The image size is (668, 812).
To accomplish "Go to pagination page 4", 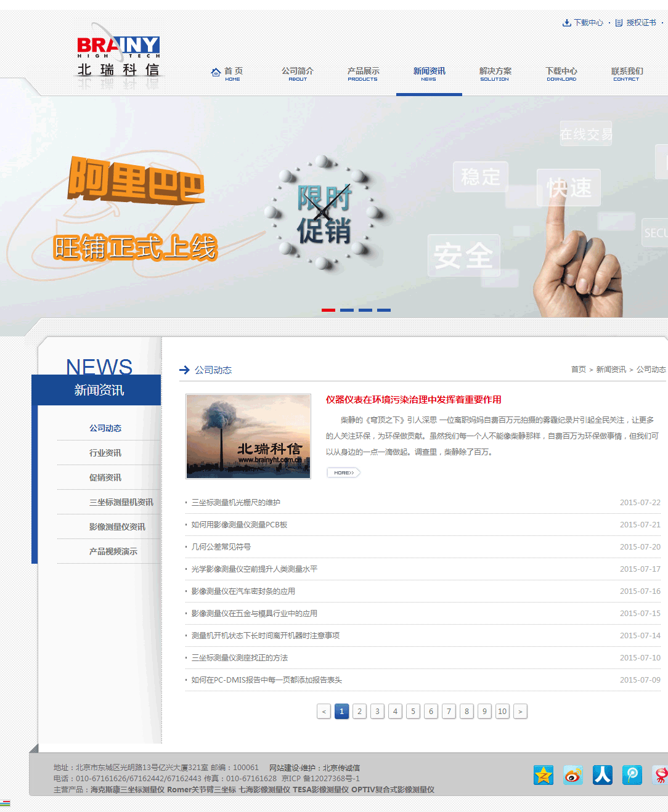I will pos(395,712).
